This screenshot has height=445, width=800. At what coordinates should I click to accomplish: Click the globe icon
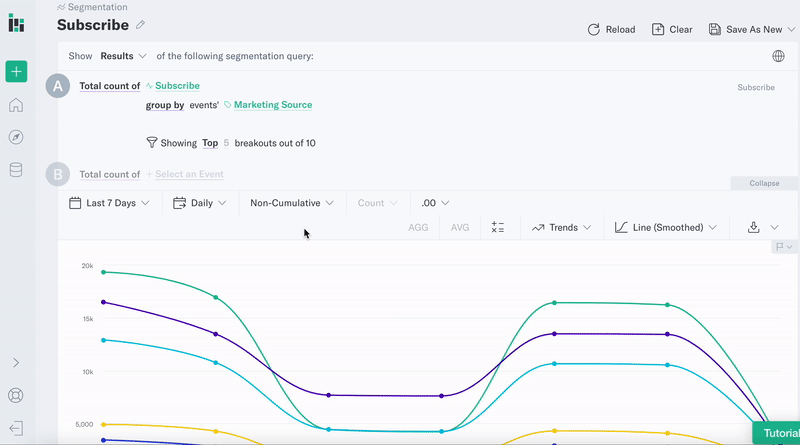(778, 56)
